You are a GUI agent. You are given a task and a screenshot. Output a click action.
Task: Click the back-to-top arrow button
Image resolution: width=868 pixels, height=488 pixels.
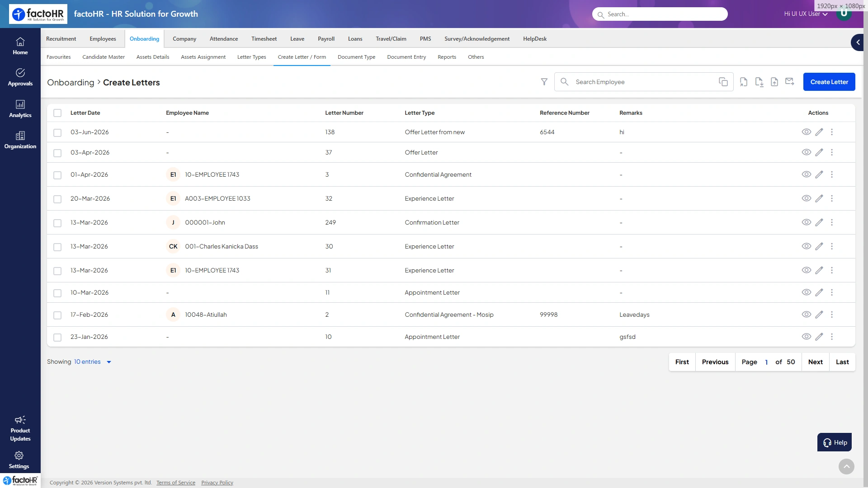point(846,466)
